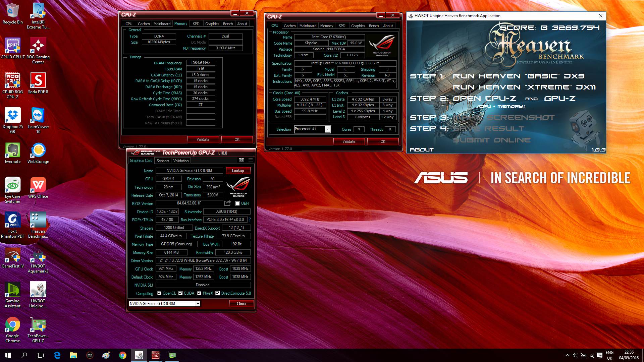Open ROG Gaming Center desktop icon
The width and height of the screenshot is (644, 362).
point(38,51)
